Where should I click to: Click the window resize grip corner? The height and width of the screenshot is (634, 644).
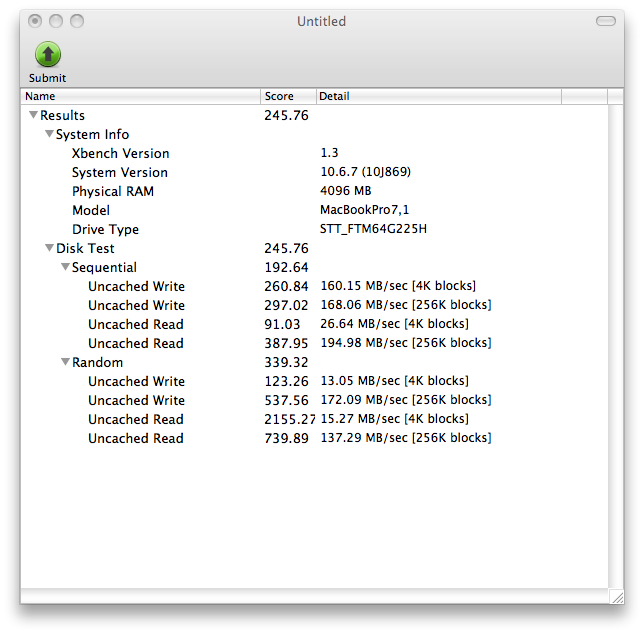tap(616, 596)
